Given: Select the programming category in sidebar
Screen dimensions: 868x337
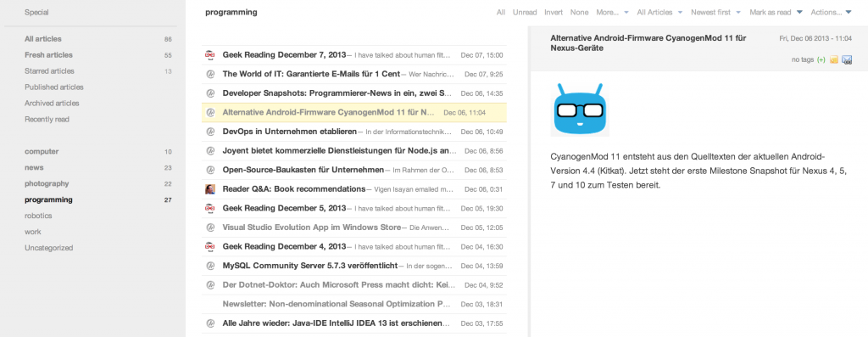Looking at the screenshot, I should (x=48, y=199).
